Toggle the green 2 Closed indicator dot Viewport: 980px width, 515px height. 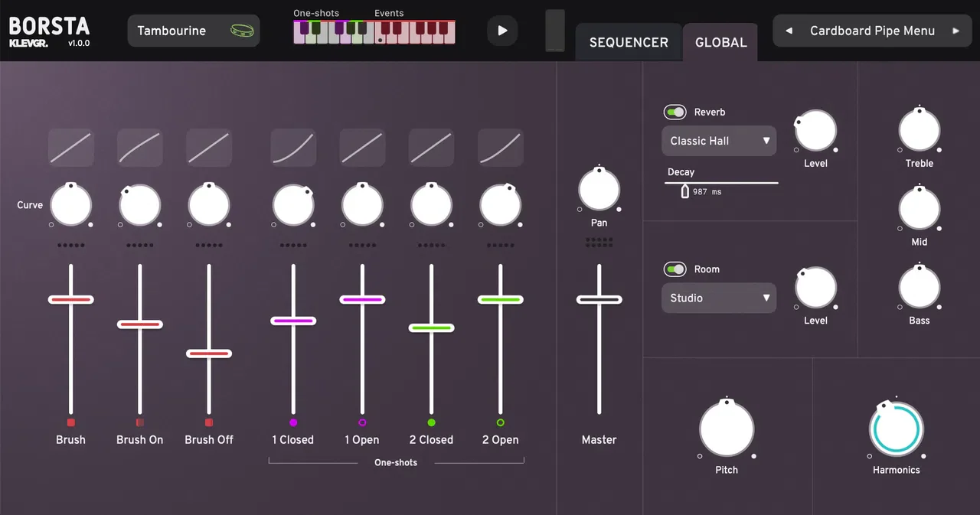(431, 422)
